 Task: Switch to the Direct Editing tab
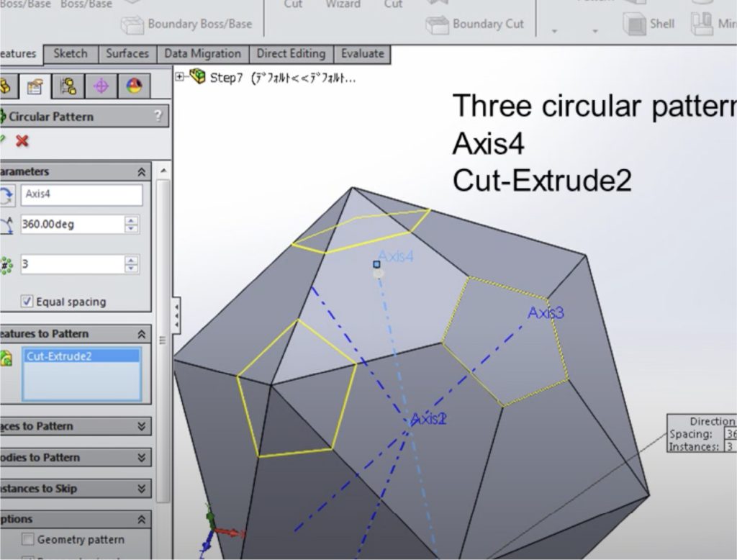pyautogui.click(x=291, y=53)
